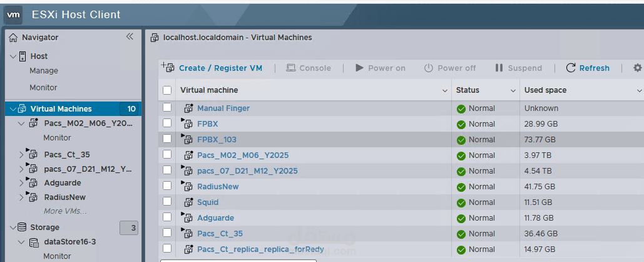Click the VM icon beside Squid

[188, 202]
